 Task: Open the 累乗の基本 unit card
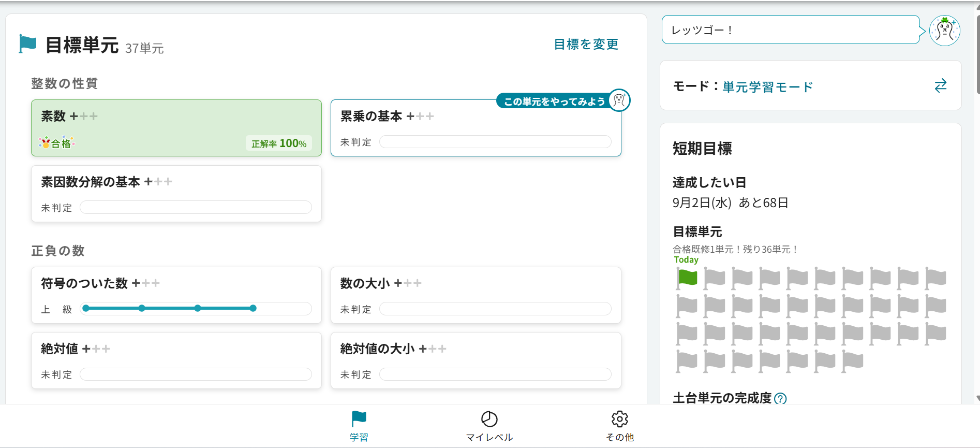tap(476, 128)
